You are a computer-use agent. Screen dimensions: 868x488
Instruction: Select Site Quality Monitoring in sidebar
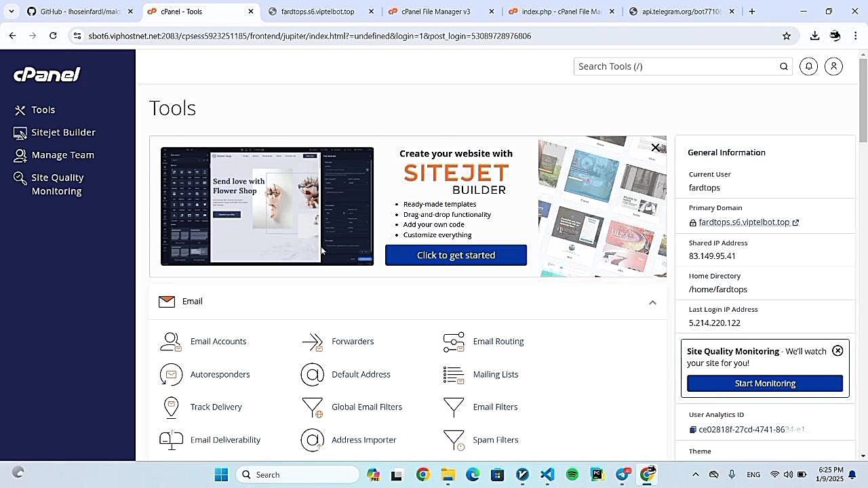tap(49, 184)
